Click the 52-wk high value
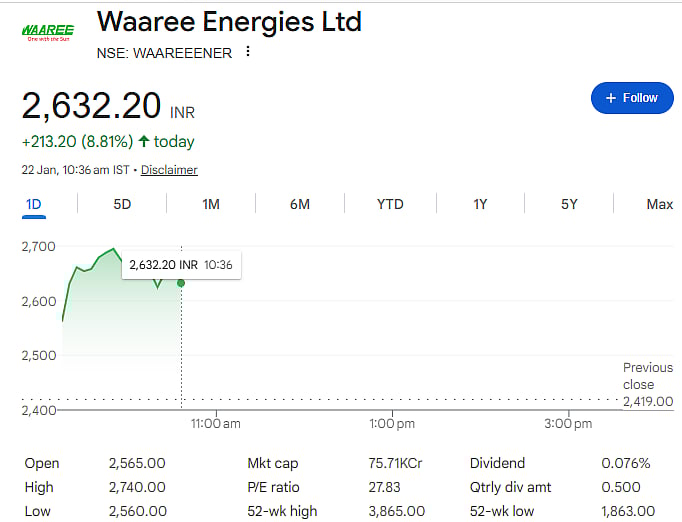Screen dimensions: 682x522 (397, 511)
